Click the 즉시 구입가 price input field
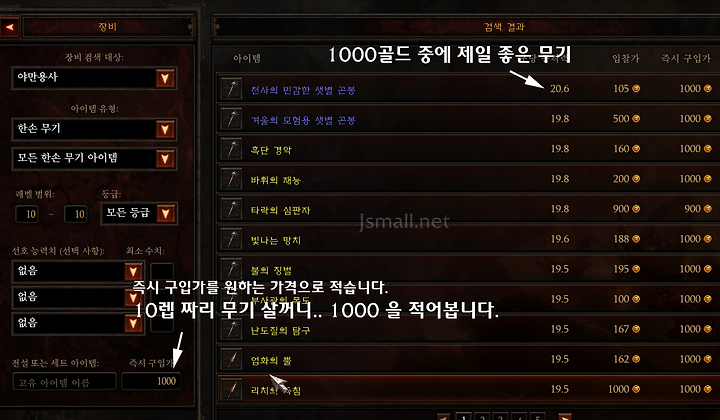The image size is (720, 420). coord(151,381)
